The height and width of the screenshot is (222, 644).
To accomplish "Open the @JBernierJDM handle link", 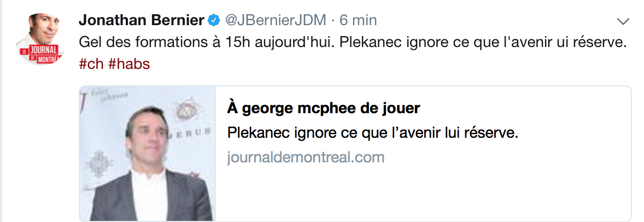I will 276,21.
